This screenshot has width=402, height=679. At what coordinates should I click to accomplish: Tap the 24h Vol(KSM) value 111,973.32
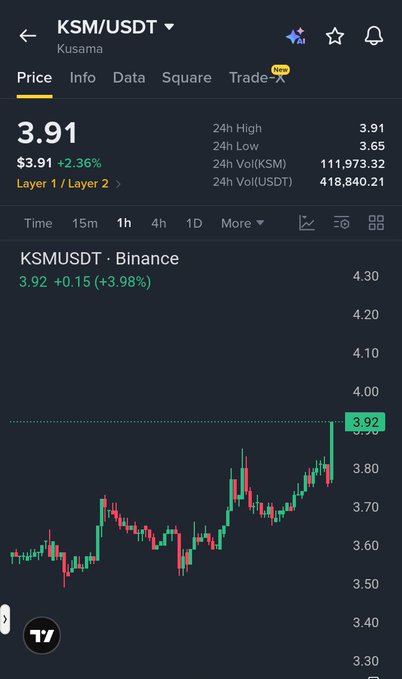(352, 164)
